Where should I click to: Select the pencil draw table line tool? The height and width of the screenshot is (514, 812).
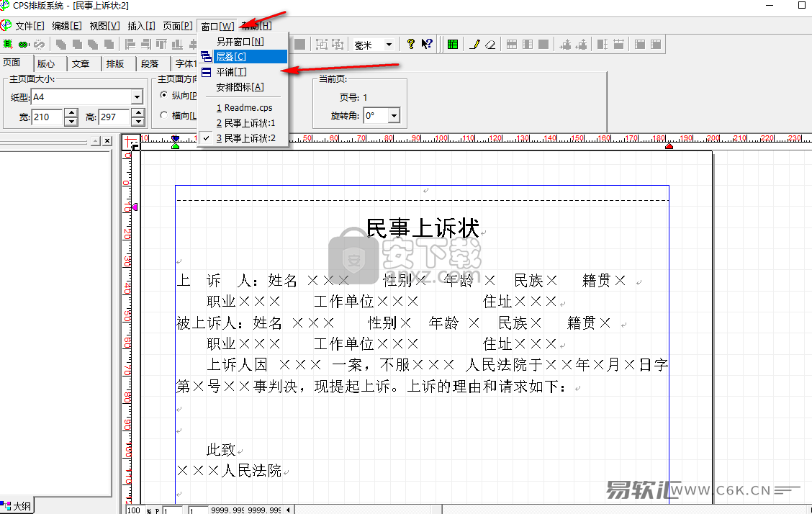[x=474, y=45]
